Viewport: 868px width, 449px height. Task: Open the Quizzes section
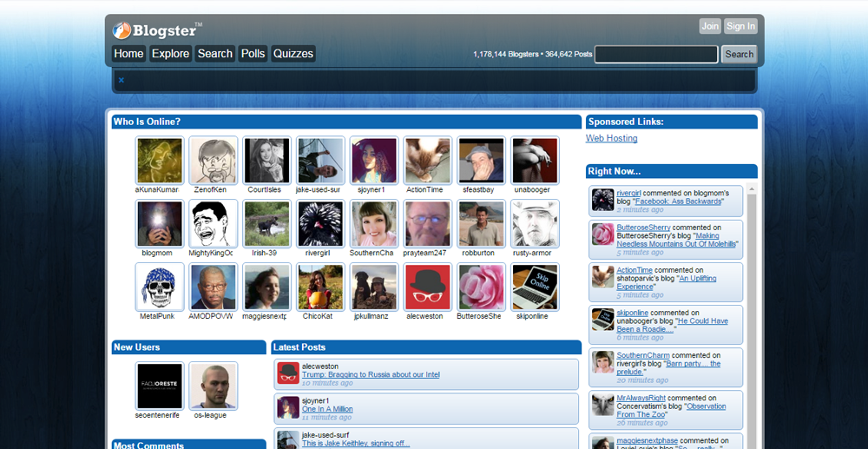pyautogui.click(x=293, y=54)
